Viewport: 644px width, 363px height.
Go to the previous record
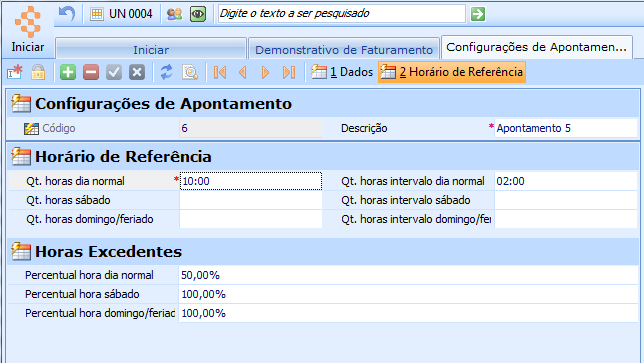click(x=243, y=72)
